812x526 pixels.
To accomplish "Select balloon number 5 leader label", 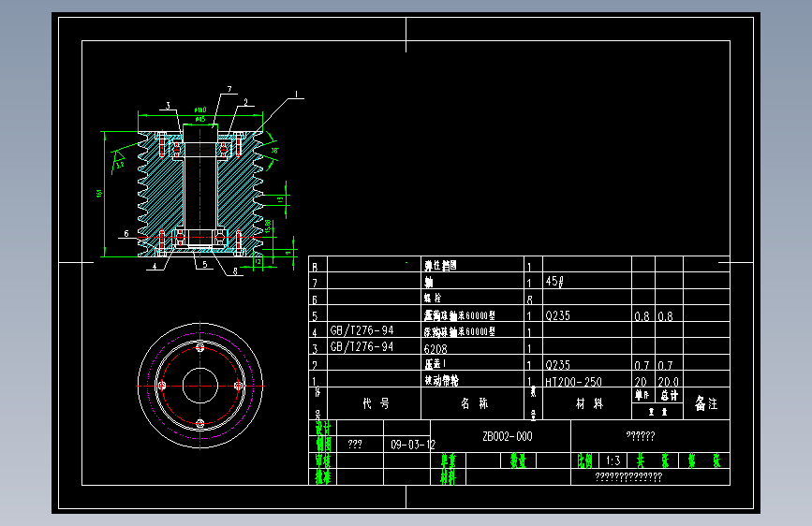I will [204, 265].
